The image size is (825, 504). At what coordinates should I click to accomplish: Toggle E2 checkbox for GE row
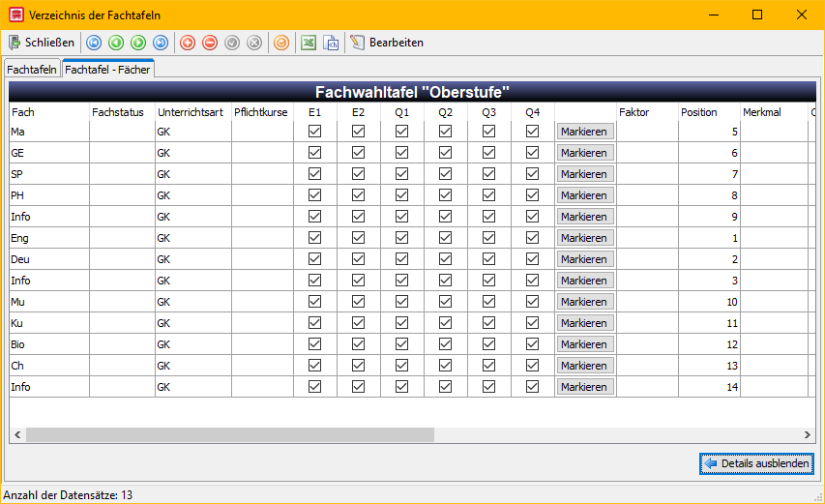point(358,153)
